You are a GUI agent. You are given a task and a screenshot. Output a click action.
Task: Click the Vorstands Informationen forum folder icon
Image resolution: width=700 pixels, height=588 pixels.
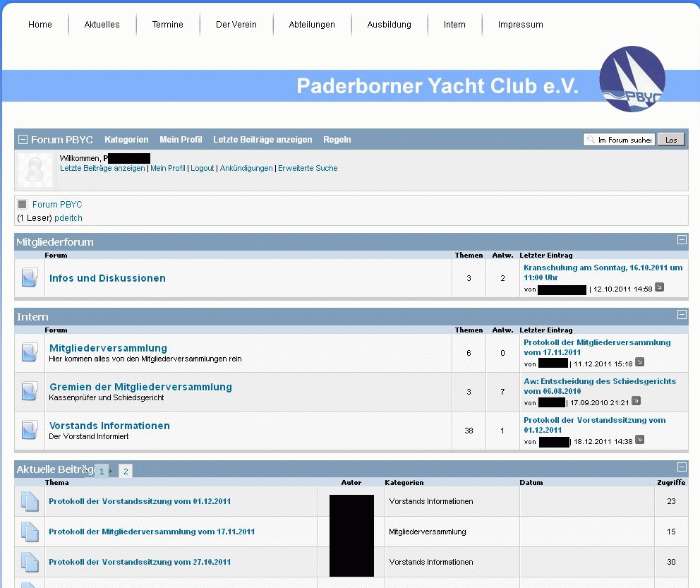point(29,430)
